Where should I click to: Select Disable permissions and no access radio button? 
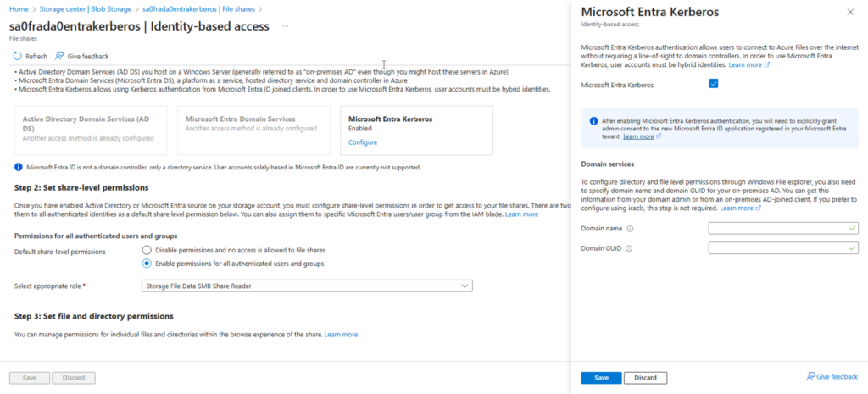click(147, 250)
